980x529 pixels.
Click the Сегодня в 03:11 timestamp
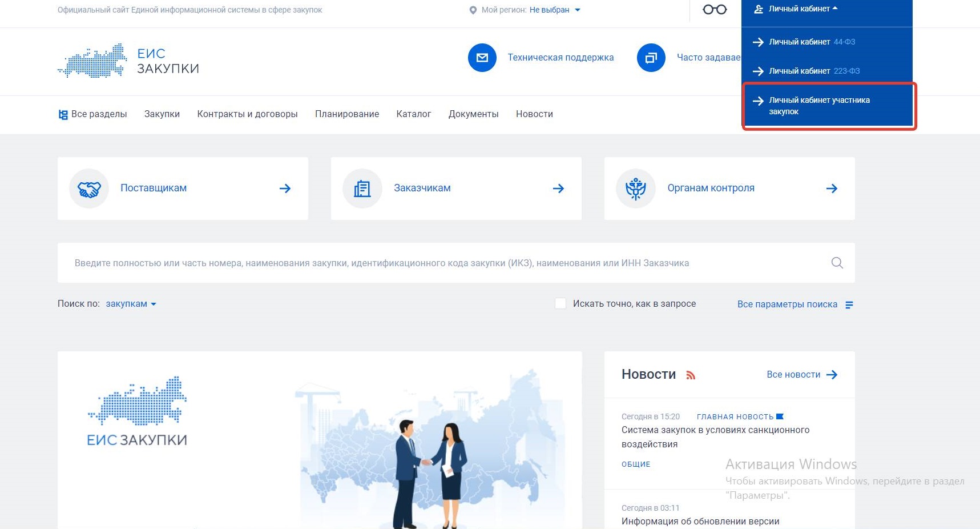(651, 508)
